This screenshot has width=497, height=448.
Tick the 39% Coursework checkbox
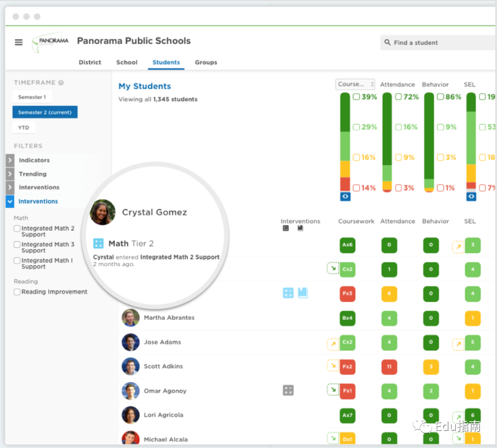point(356,97)
